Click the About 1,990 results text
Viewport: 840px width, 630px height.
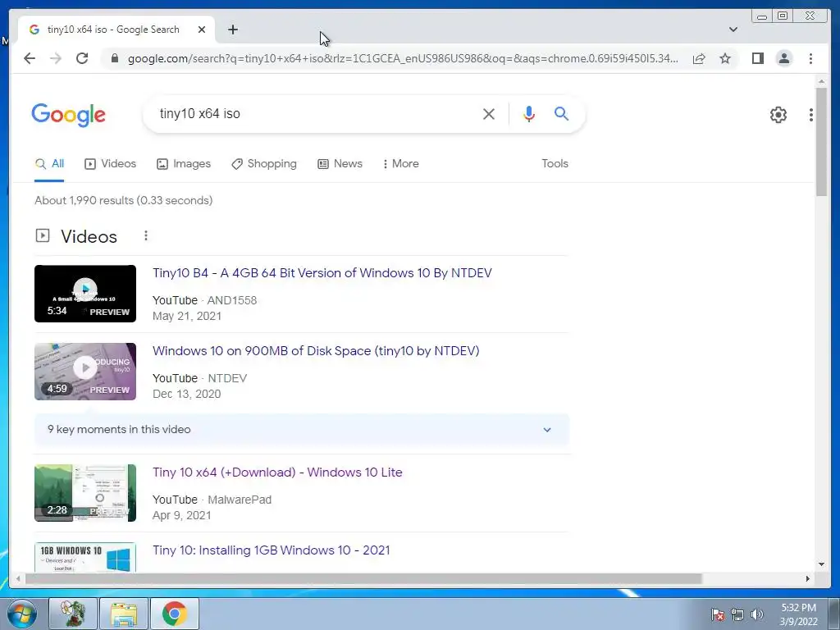coord(123,200)
